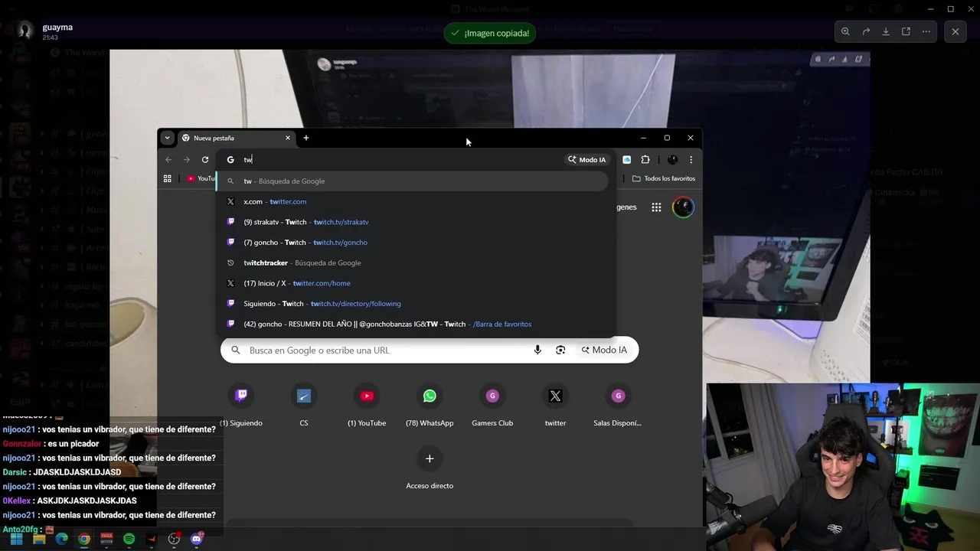The height and width of the screenshot is (551, 980).
Task: Click the voice search microphone icon
Action: point(537,350)
